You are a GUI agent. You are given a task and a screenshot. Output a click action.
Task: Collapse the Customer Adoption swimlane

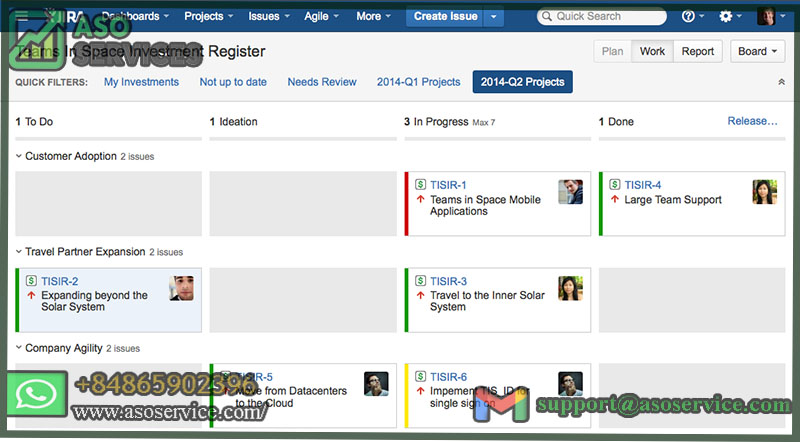tap(18, 156)
